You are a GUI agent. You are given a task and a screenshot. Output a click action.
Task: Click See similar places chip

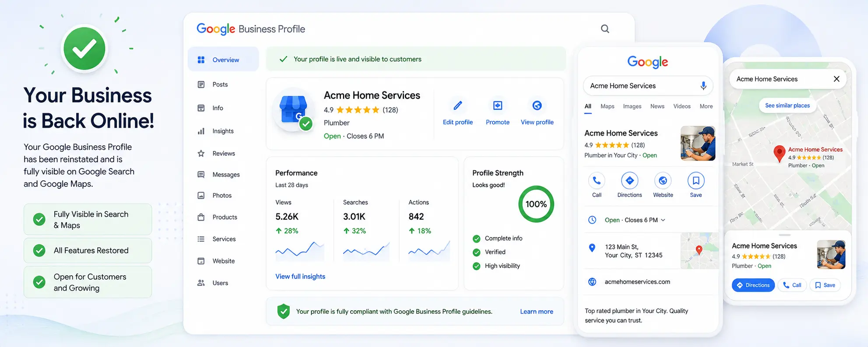(787, 105)
